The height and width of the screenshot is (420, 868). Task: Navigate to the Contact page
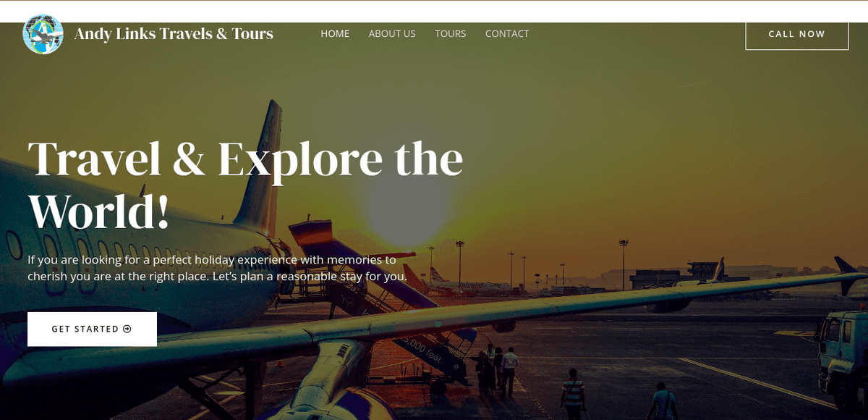[x=506, y=33]
